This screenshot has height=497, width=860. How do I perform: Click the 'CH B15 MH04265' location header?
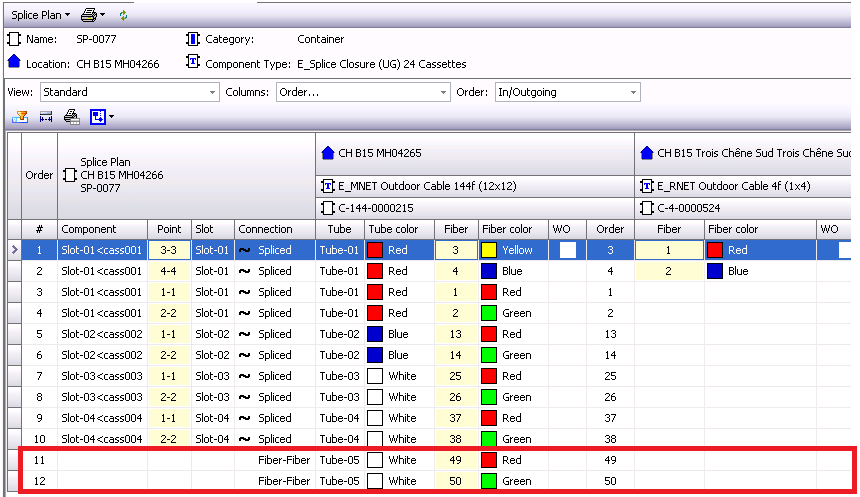[x=380, y=153]
